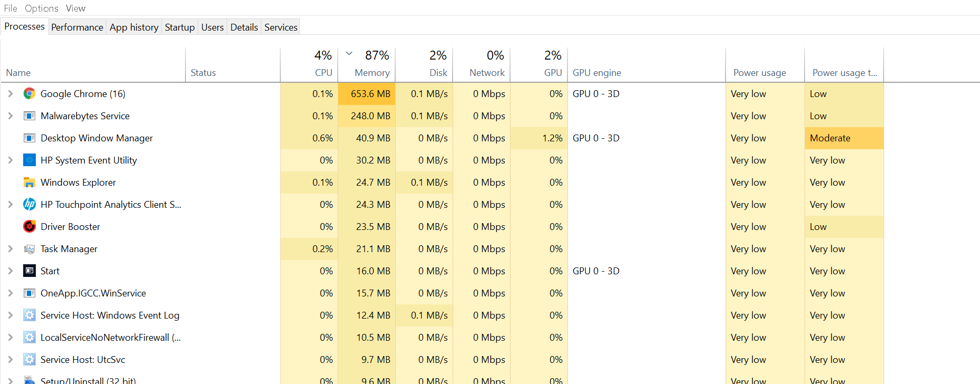Open the View menu

[75, 8]
